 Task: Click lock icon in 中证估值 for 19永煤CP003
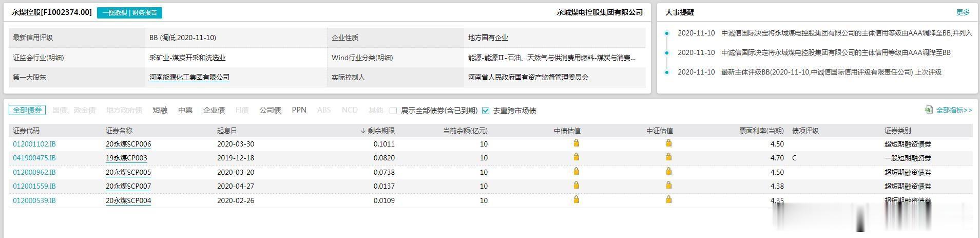[668, 157]
